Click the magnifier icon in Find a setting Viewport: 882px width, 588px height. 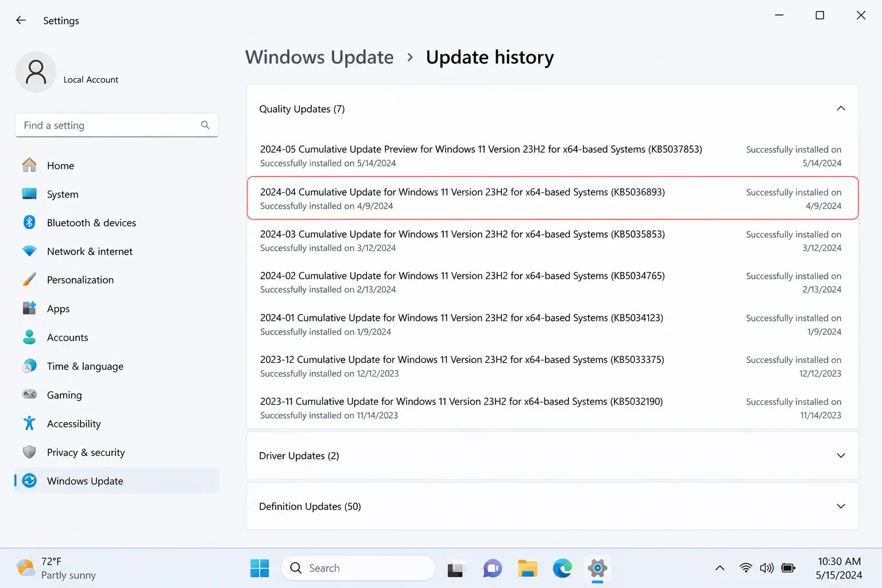coord(205,125)
